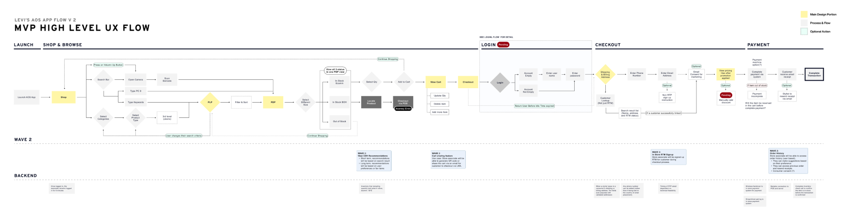
Task: Click the Non RTP sign up instruction box
Action: (667, 97)
